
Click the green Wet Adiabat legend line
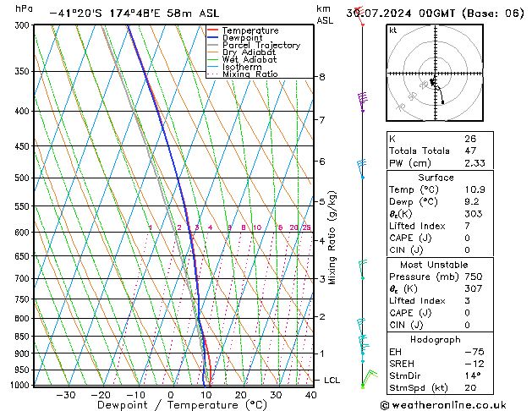212,59
